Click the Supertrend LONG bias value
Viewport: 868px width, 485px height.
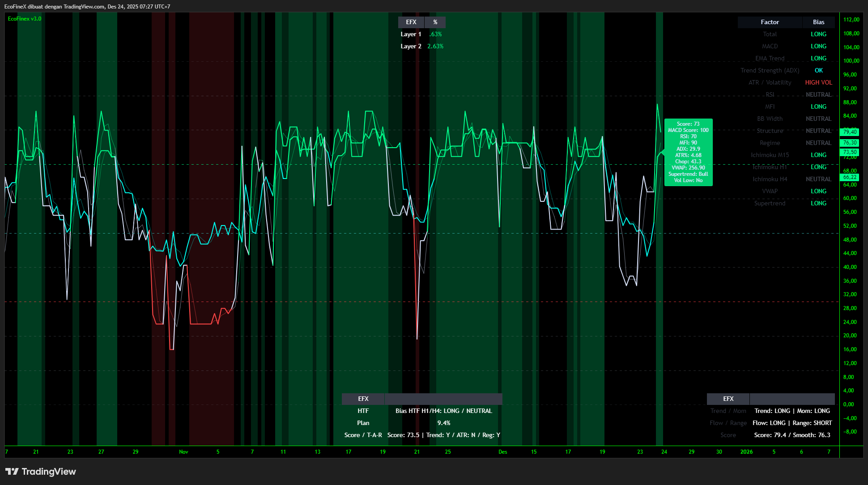pos(818,203)
